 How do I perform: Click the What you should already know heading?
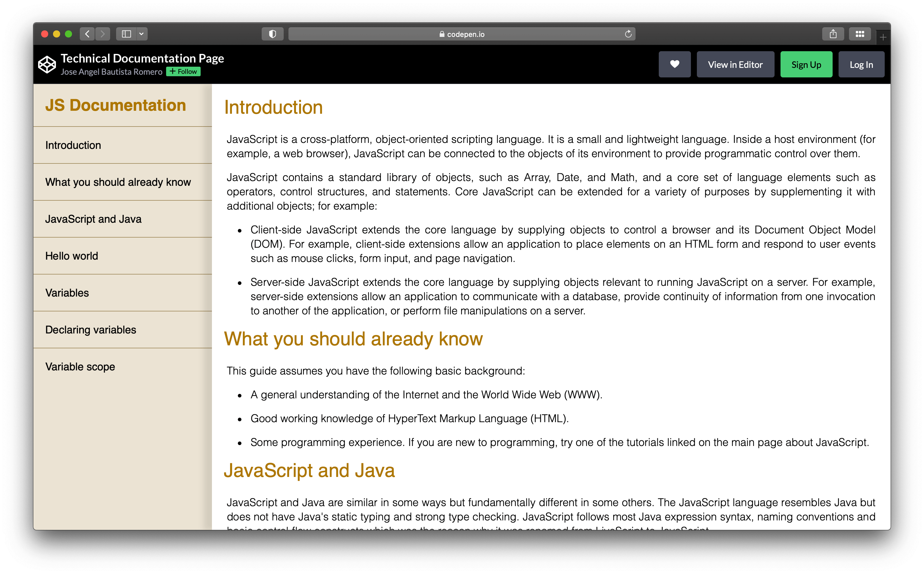pos(353,339)
